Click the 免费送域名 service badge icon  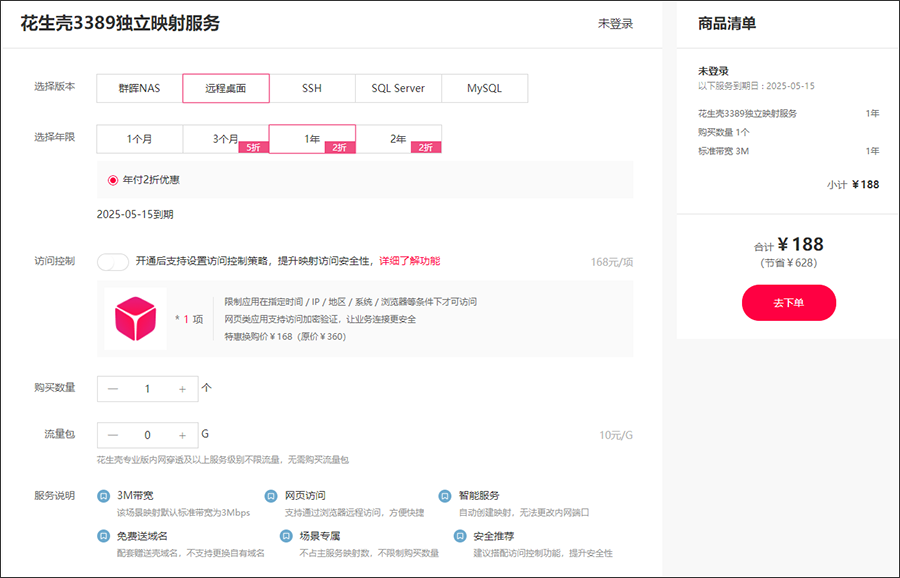click(103, 536)
